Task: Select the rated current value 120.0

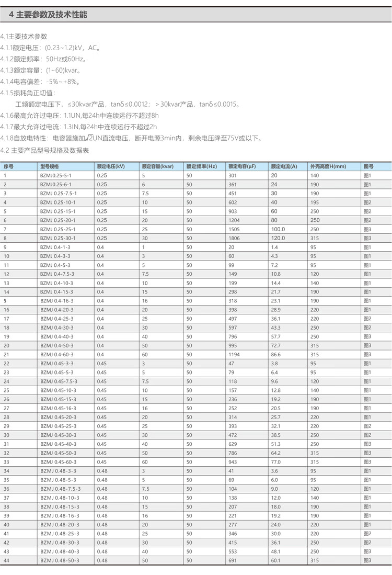Action: tap(278, 238)
